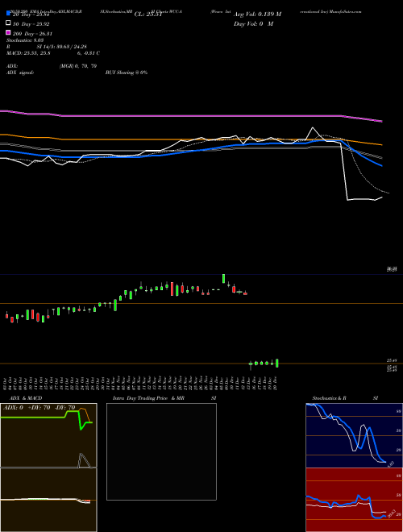Click the last green candlestick after the gap
The image size is (403, 532).
[x=277, y=363]
